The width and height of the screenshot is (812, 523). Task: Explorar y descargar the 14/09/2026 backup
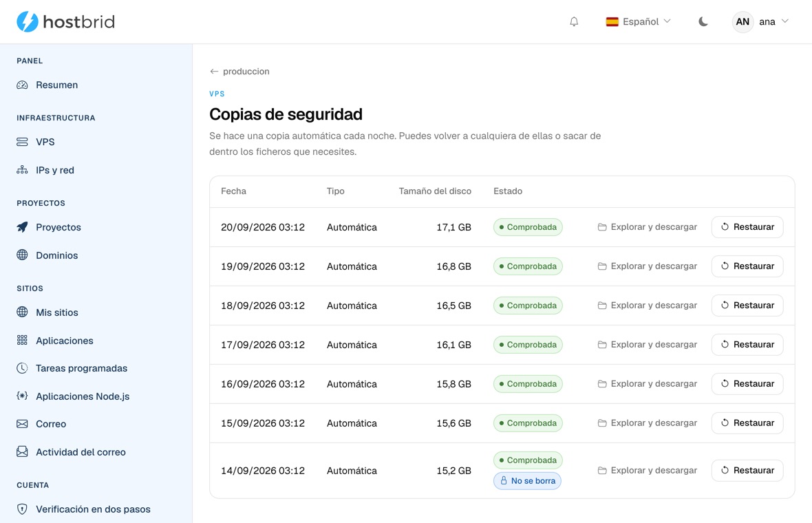pos(648,470)
